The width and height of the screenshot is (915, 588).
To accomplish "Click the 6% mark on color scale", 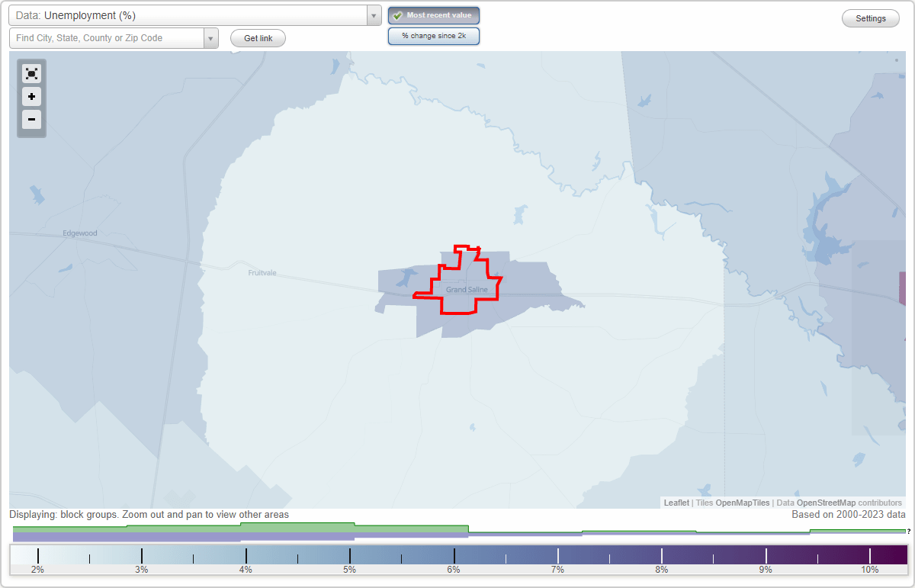I will tap(454, 569).
